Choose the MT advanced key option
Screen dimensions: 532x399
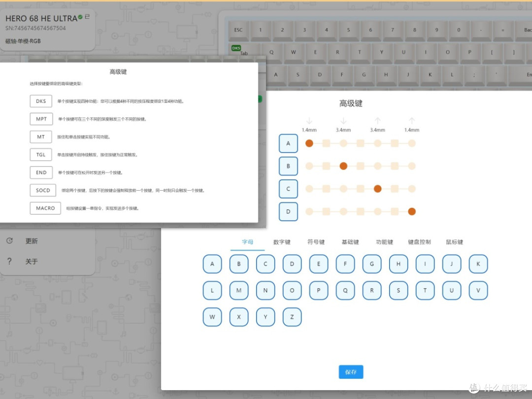tap(41, 137)
